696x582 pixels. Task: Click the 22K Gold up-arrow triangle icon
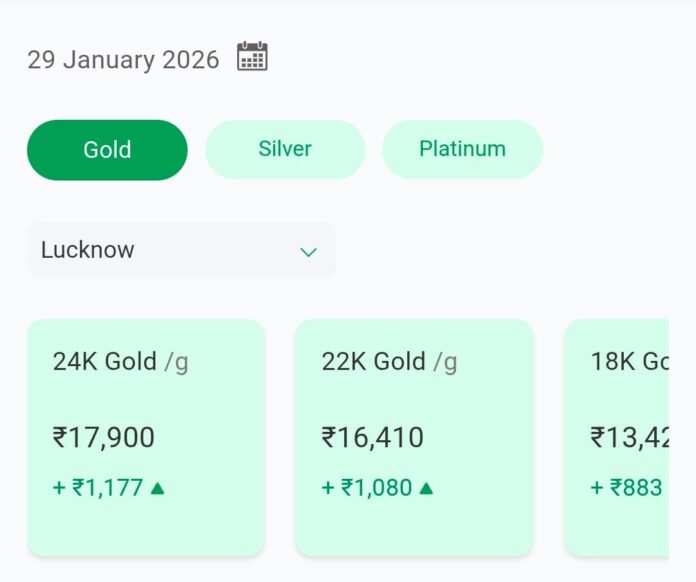pos(426,488)
